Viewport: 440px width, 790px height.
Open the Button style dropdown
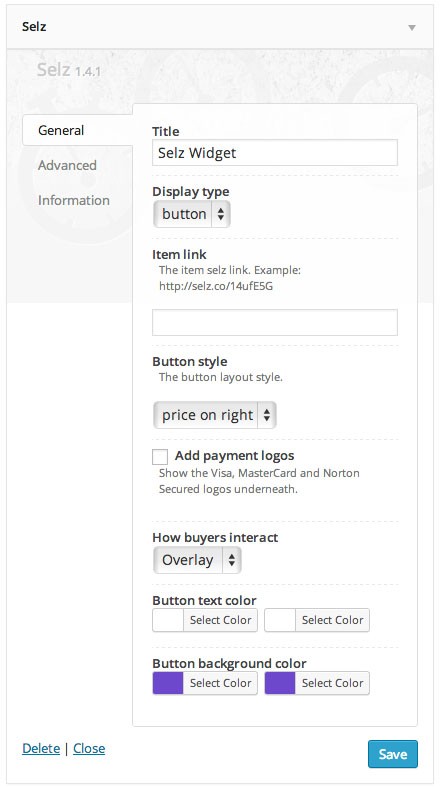click(x=215, y=415)
